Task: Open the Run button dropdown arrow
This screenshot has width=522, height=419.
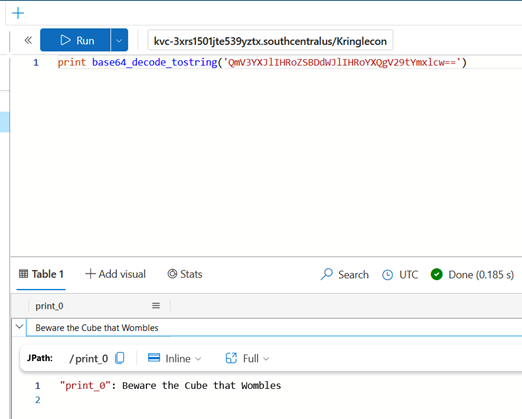Action: tap(119, 40)
